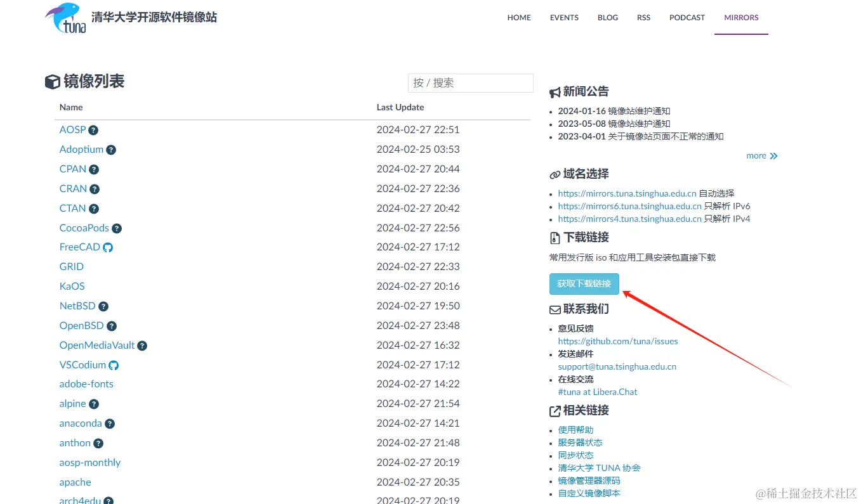Viewport: 861px width, 504px height.
Task: Click the Last Update column header
Action: pyautogui.click(x=400, y=107)
